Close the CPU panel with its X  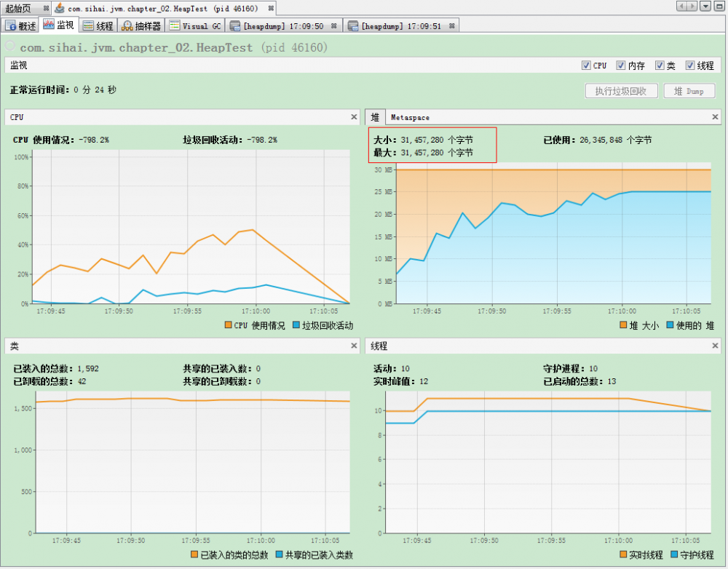click(x=354, y=116)
